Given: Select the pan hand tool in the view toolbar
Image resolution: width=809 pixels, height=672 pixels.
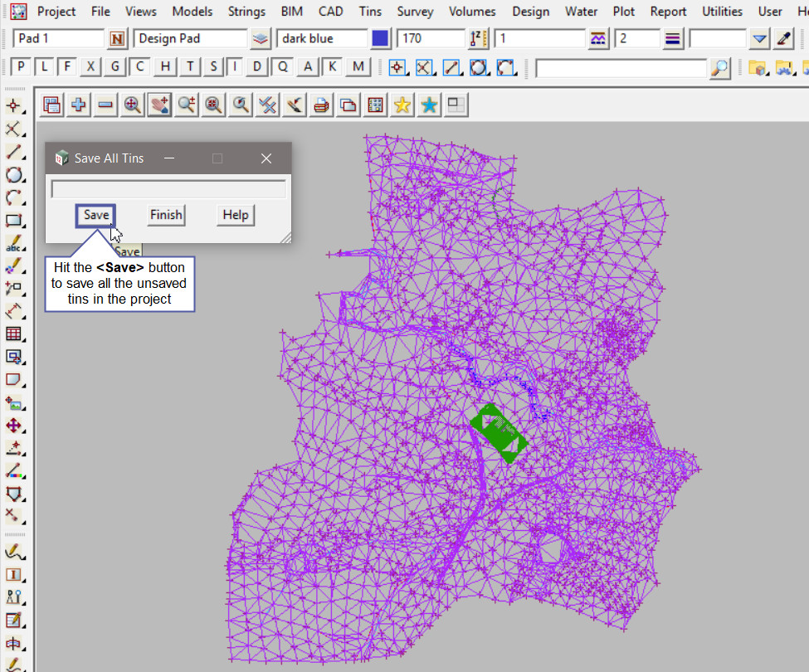Looking at the screenshot, I should pos(159,105).
